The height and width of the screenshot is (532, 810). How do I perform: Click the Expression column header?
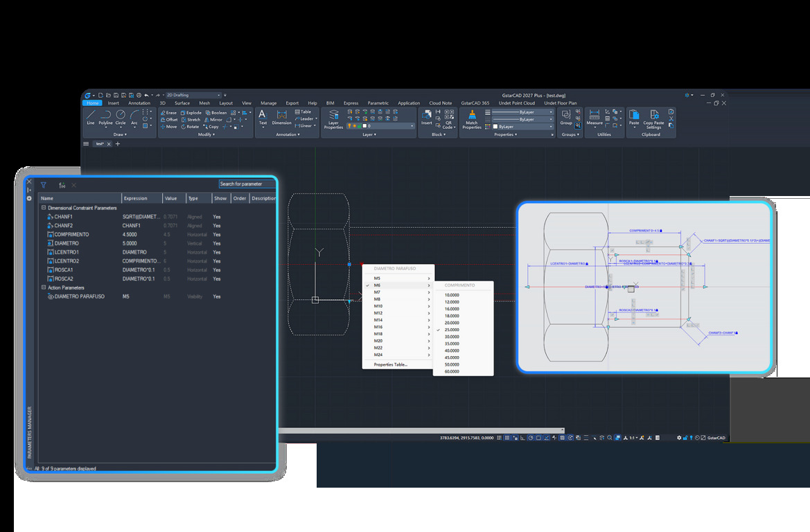point(142,198)
